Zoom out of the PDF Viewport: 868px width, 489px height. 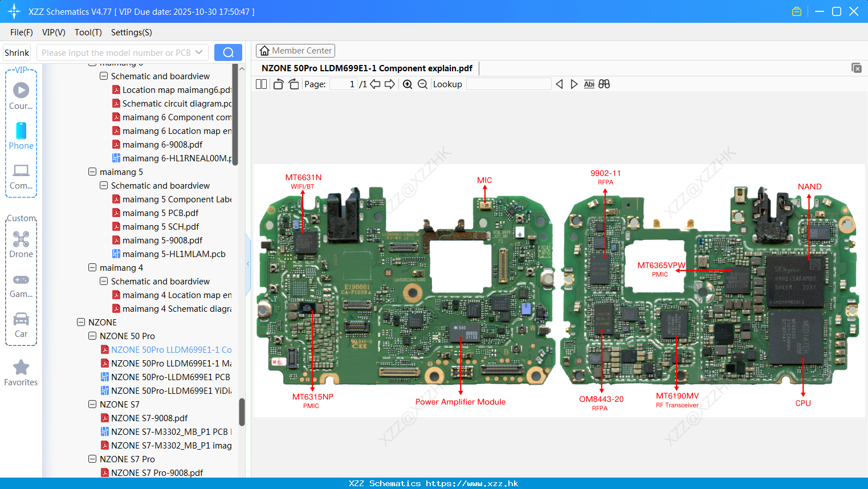click(422, 84)
